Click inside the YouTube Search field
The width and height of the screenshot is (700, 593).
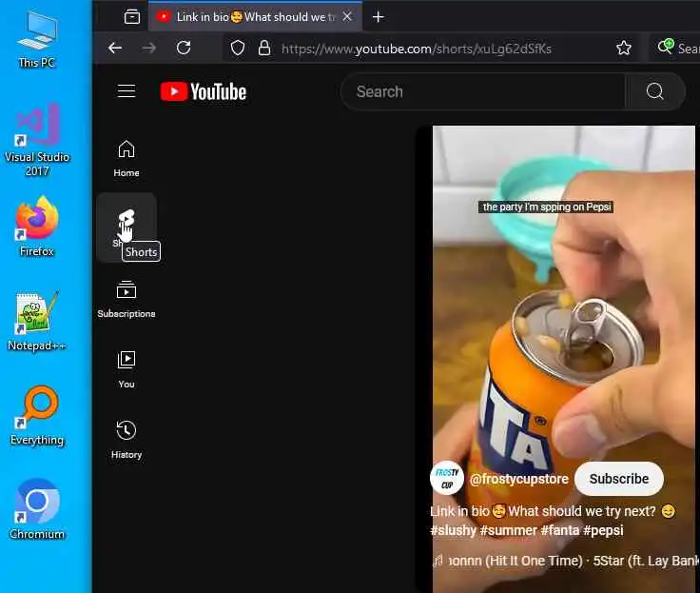(483, 91)
